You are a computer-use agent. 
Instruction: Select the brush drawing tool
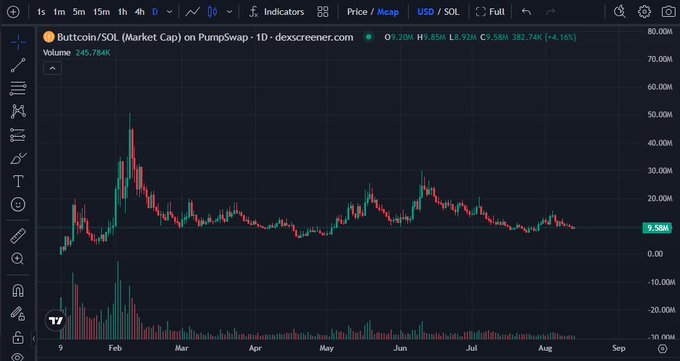[x=18, y=158]
